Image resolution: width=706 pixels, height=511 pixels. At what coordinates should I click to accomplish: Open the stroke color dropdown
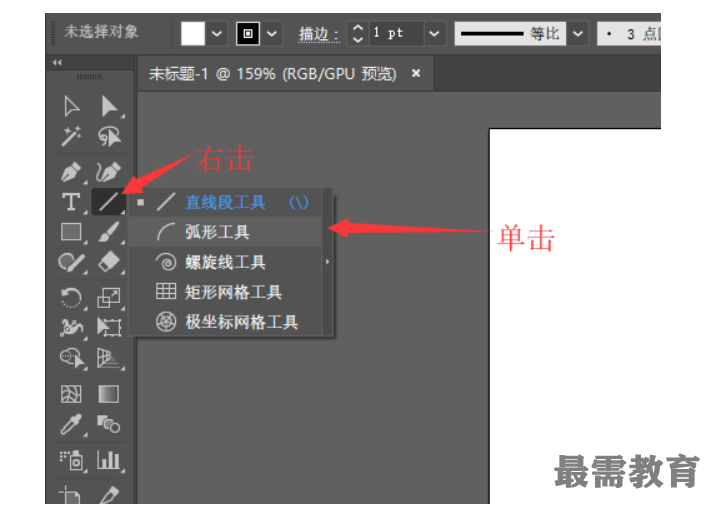[272, 33]
